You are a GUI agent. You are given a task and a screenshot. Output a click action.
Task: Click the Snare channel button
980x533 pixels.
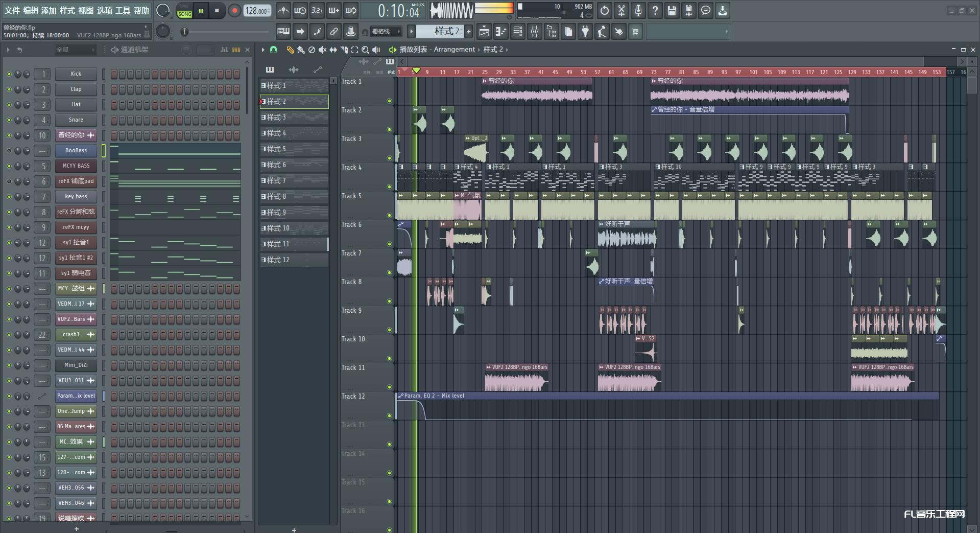coord(76,120)
